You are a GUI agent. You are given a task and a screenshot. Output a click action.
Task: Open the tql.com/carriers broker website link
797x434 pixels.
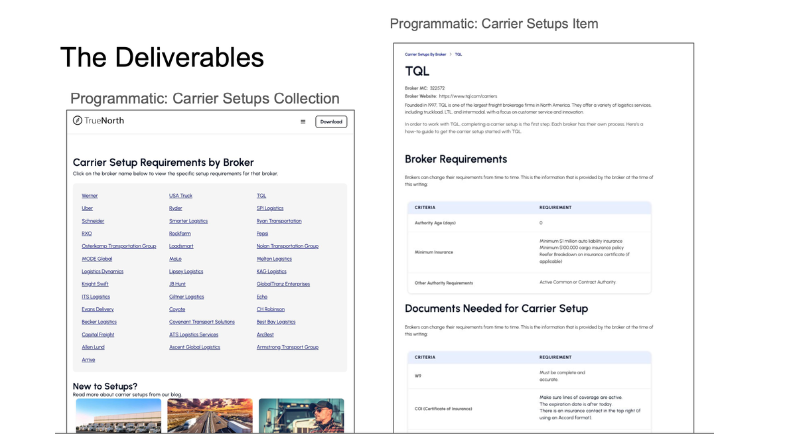click(x=468, y=96)
